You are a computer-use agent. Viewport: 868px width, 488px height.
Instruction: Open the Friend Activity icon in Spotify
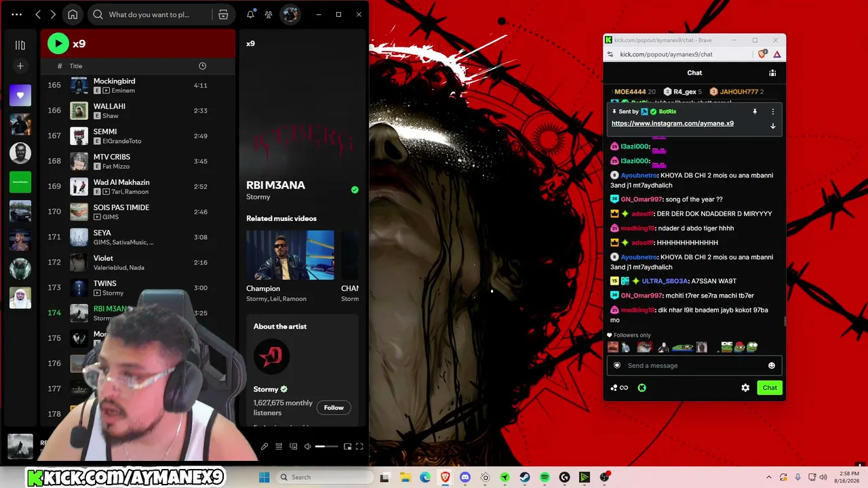pos(269,14)
